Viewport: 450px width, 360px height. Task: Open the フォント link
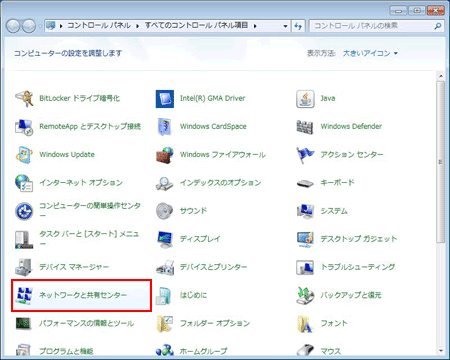click(x=334, y=323)
